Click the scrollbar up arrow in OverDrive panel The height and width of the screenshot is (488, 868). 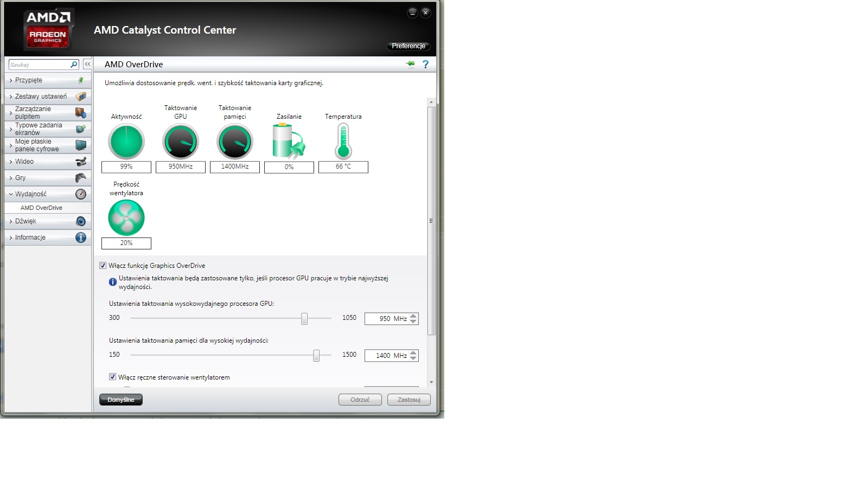(431, 102)
